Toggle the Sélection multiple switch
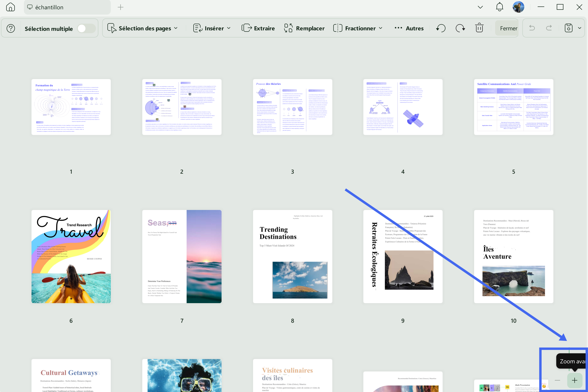Screen dimensions: 588x392 (x=86, y=28)
